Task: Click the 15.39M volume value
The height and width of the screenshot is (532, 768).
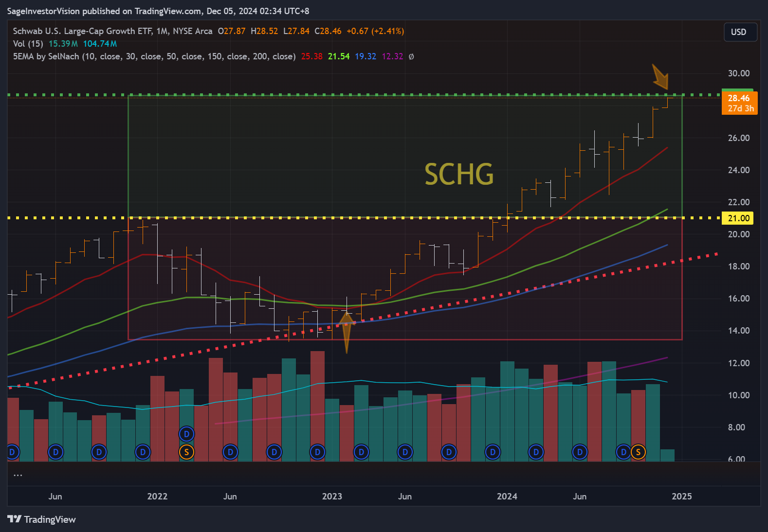Action: pyautogui.click(x=63, y=44)
